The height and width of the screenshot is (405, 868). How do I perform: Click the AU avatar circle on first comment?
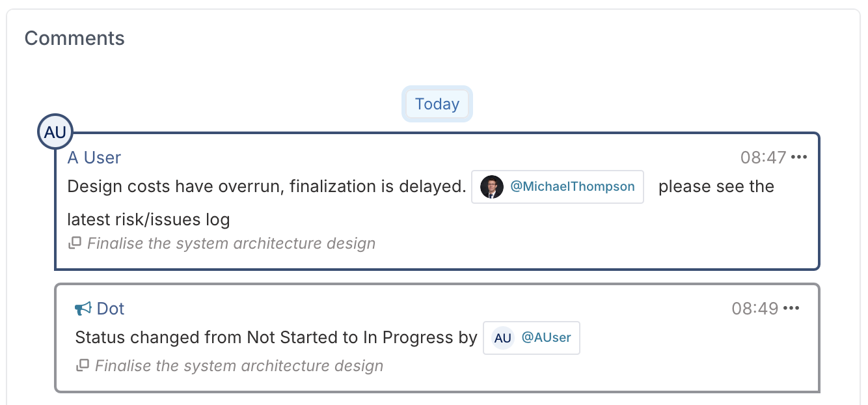pos(55,132)
